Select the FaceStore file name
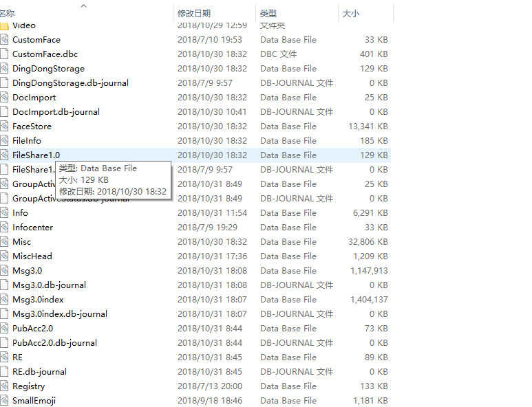The width and height of the screenshot is (532, 407). pyautogui.click(x=32, y=126)
